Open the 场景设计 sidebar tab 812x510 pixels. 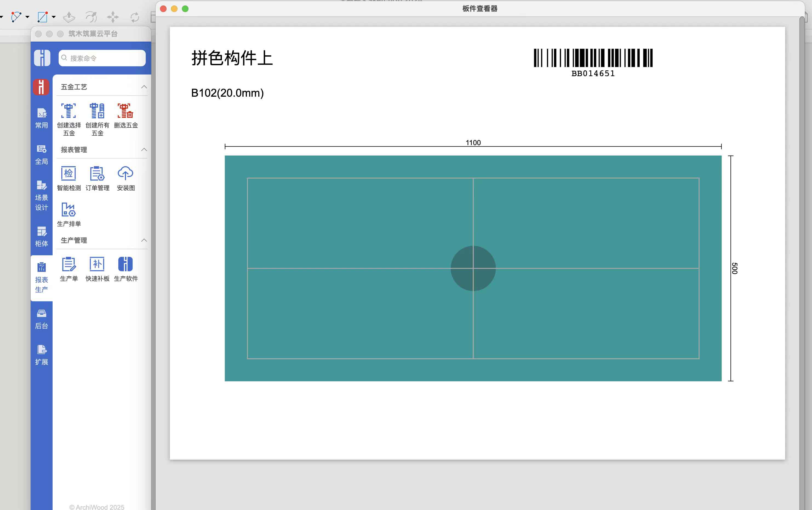tap(41, 196)
